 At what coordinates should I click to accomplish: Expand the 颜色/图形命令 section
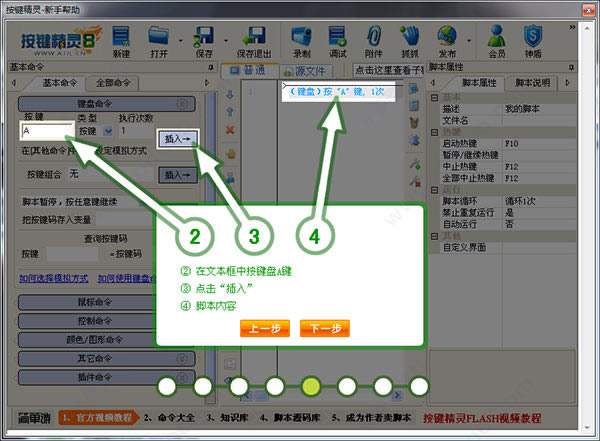94,340
